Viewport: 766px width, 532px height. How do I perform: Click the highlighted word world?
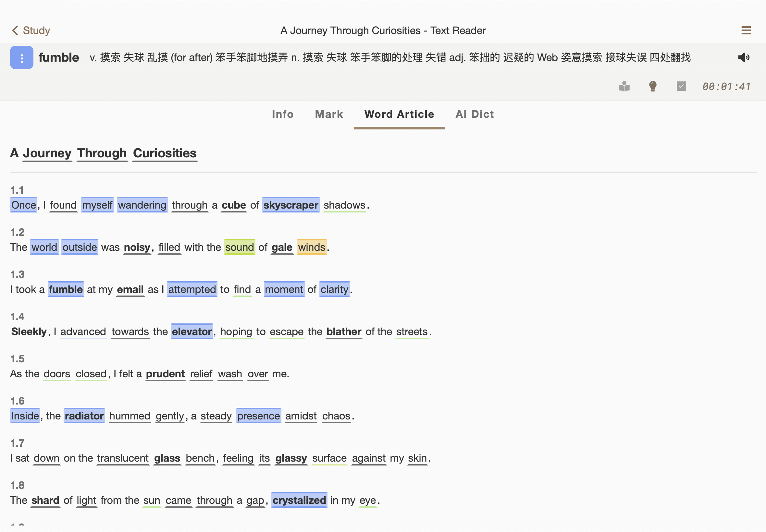coord(44,247)
